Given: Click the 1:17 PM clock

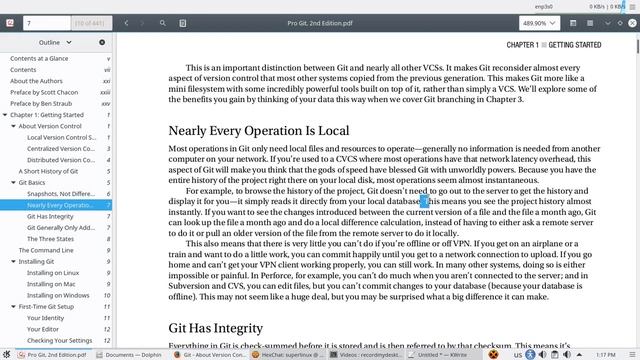Looking at the screenshot, I should coord(605,355).
